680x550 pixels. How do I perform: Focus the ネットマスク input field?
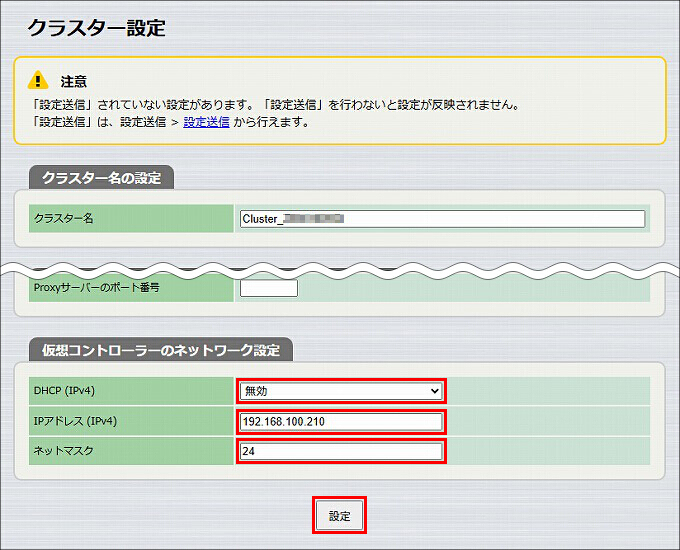pyautogui.click(x=341, y=451)
